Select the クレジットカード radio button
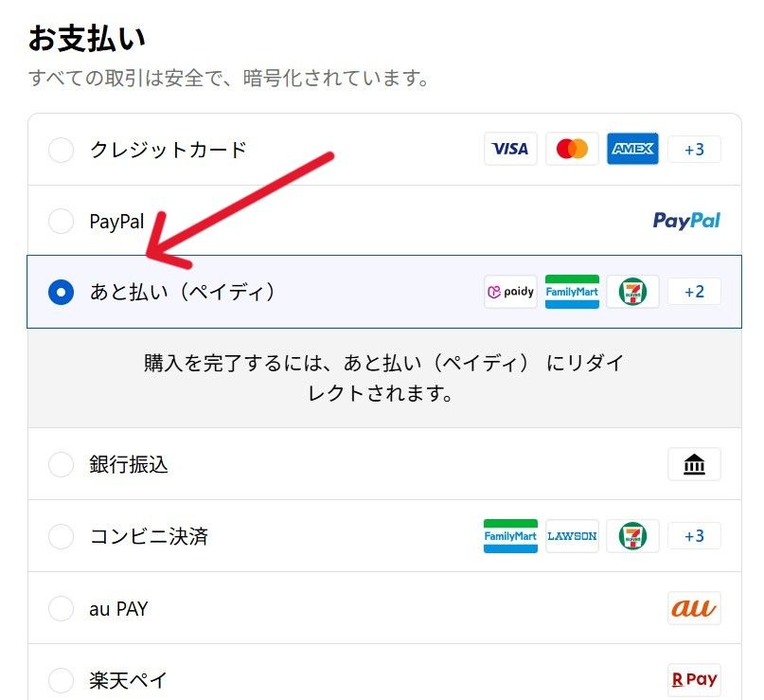Screen dimensions: 764x700 pos(61,150)
